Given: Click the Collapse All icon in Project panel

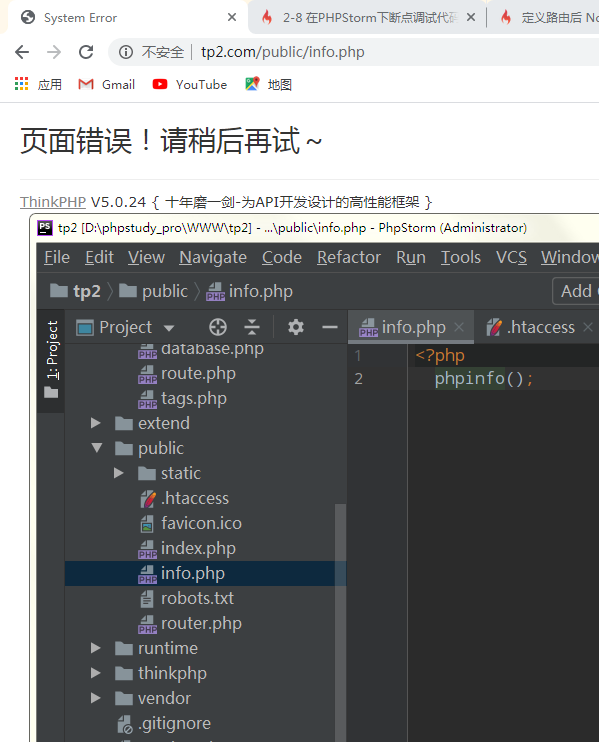Looking at the screenshot, I should 252,327.
